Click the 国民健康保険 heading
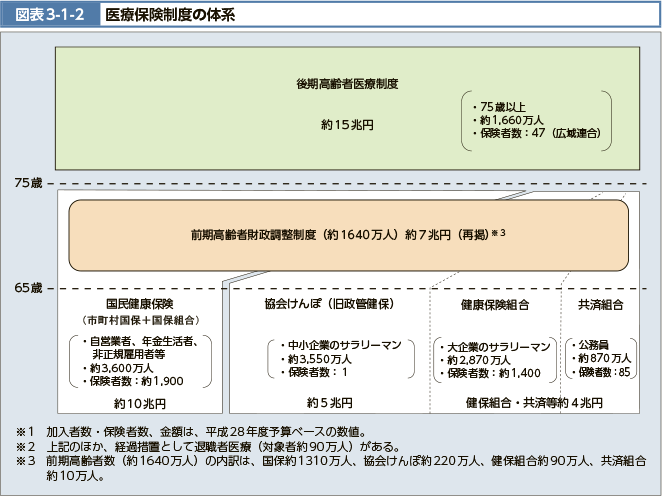 pos(140,303)
